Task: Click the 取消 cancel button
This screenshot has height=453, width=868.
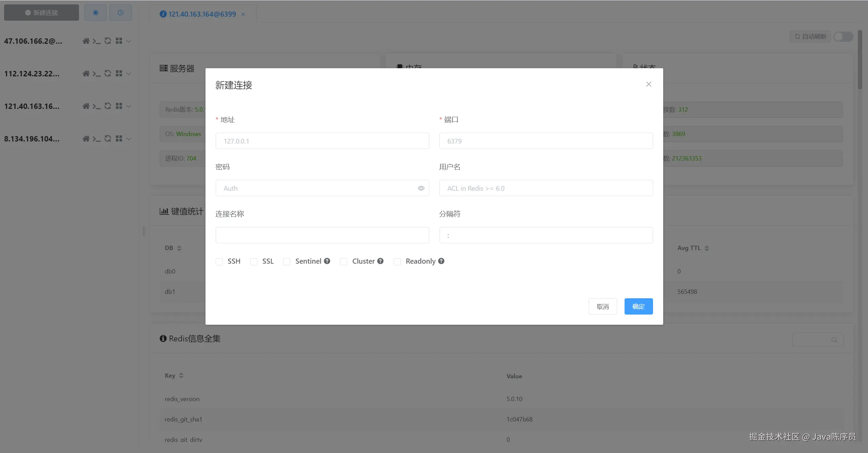Action: click(x=603, y=306)
